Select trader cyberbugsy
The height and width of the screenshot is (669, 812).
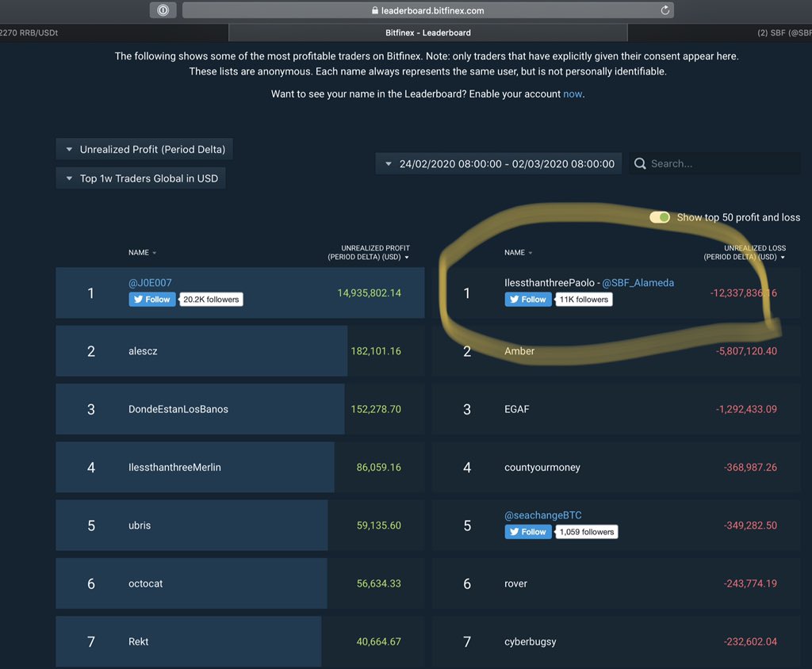[530, 641]
